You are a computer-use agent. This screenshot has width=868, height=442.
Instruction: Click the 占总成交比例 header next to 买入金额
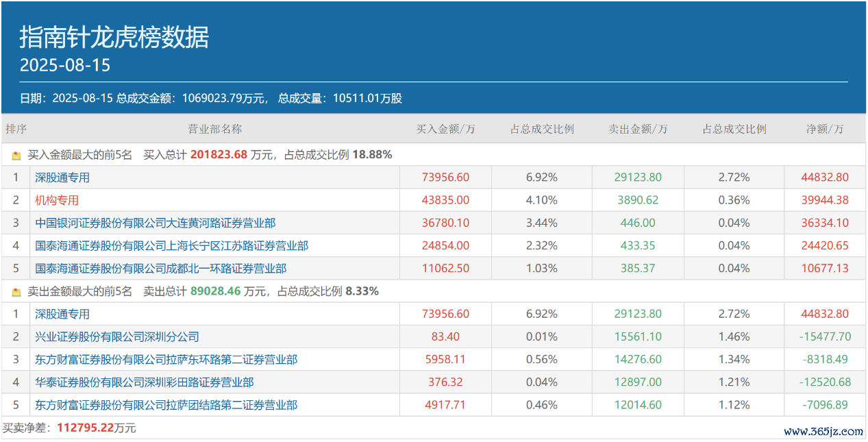point(542,129)
